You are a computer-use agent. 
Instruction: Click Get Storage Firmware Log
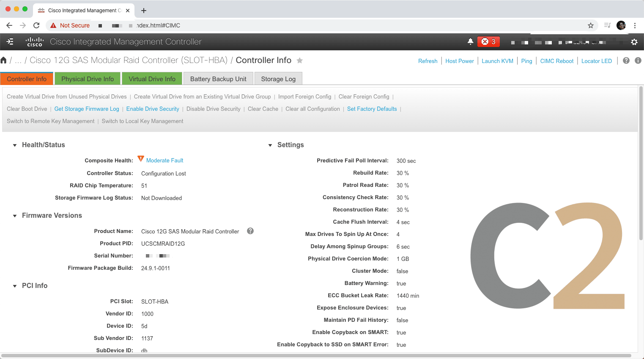coord(87,109)
